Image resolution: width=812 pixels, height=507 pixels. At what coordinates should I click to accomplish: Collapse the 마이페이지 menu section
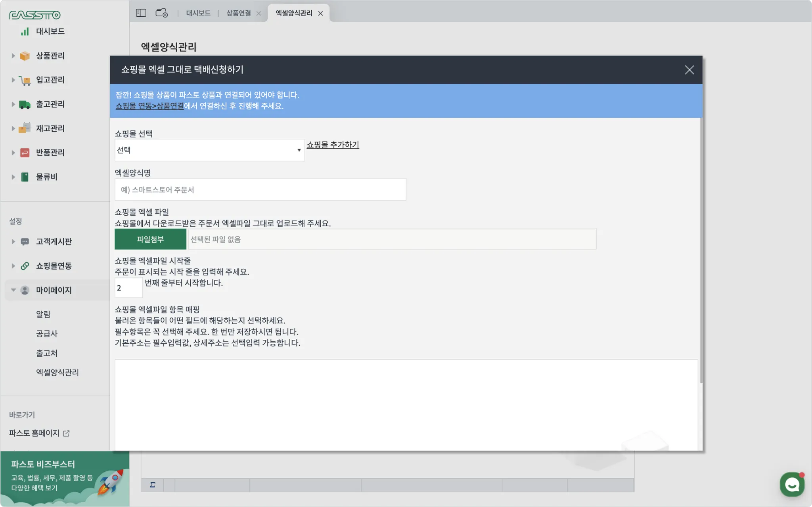pos(13,290)
